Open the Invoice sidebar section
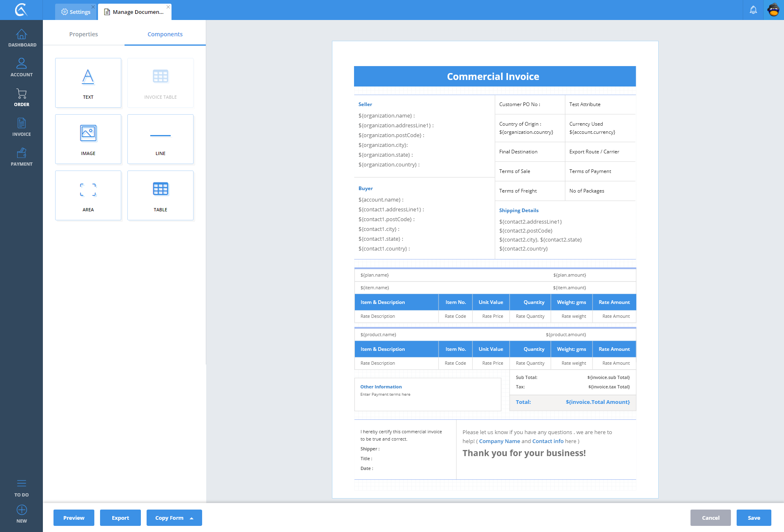Viewport: 784px width, 532px height. tap(22, 127)
